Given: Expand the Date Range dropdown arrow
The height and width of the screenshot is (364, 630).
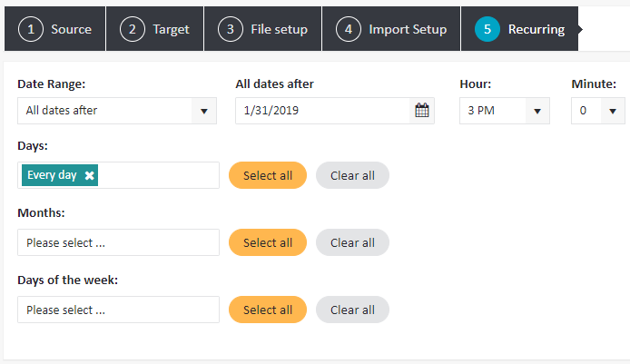Looking at the screenshot, I should 203,111.
